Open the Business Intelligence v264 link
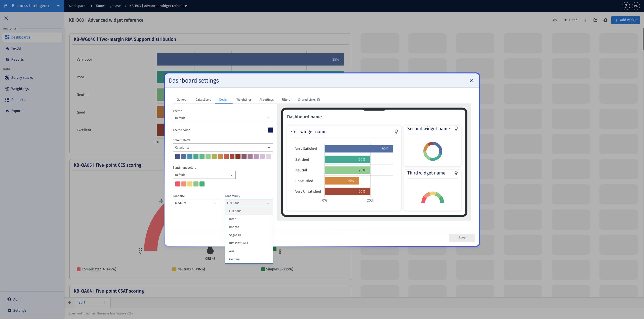The image size is (644, 319). point(114,313)
